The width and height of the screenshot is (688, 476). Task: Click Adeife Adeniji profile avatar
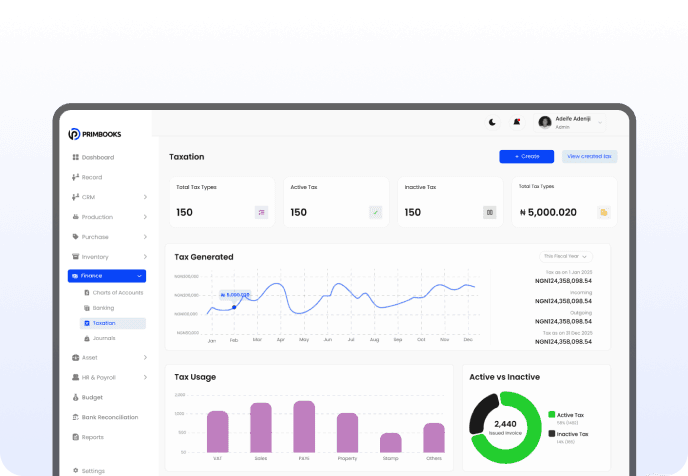tap(545, 122)
